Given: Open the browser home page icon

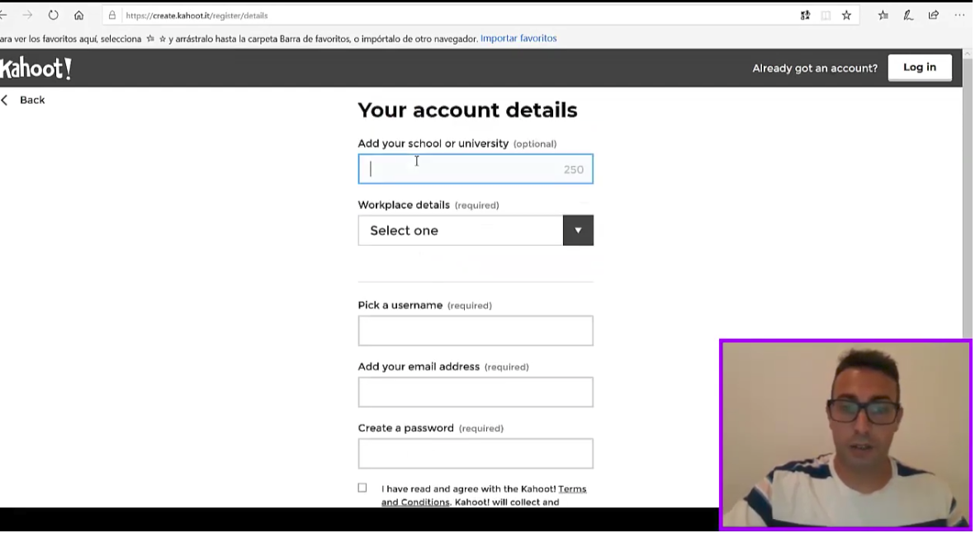Looking at the screenshot, I should (x=78, y=15).
